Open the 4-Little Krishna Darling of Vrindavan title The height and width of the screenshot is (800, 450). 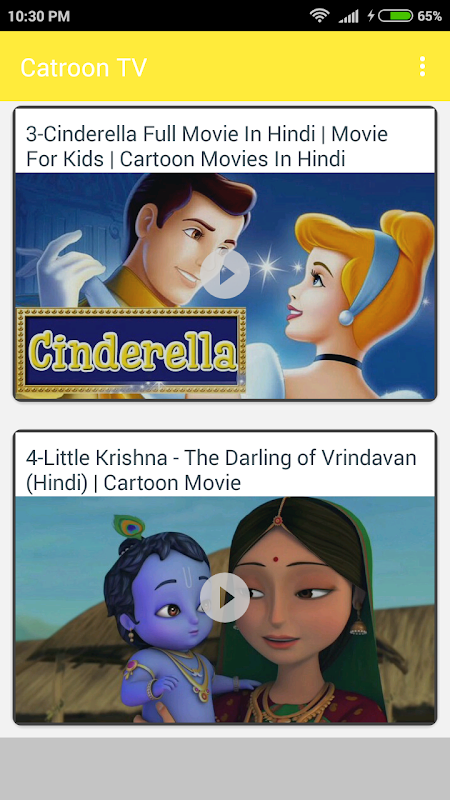click(221, 470)
